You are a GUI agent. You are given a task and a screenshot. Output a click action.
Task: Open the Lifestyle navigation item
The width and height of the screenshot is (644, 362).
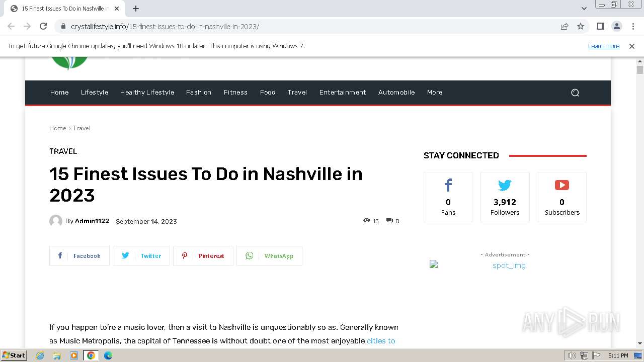pyautogui.click(x=95, y=93)
